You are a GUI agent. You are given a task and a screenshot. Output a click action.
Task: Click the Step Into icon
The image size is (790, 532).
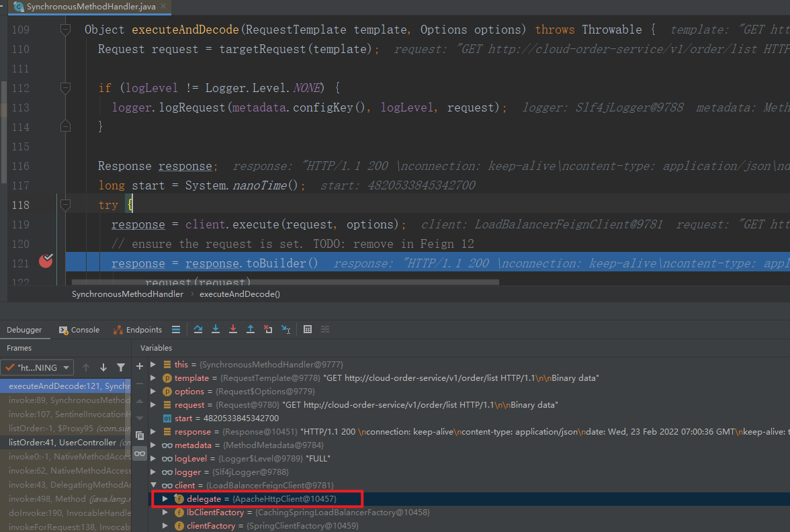pos(216,329)
